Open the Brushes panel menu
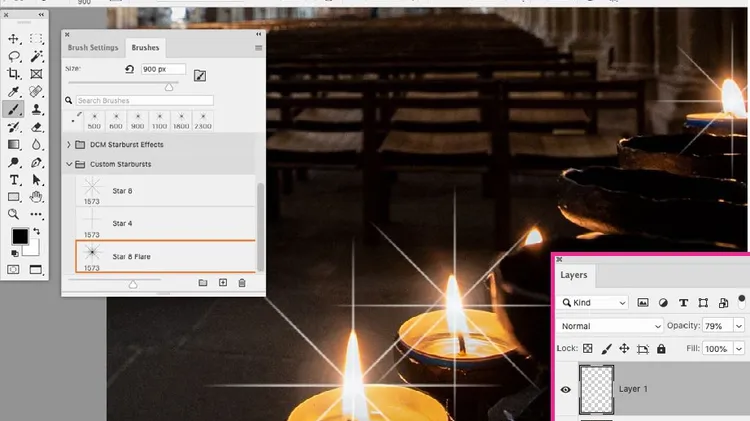This screenshot has width=750, height=421. (x=258, y=48)
